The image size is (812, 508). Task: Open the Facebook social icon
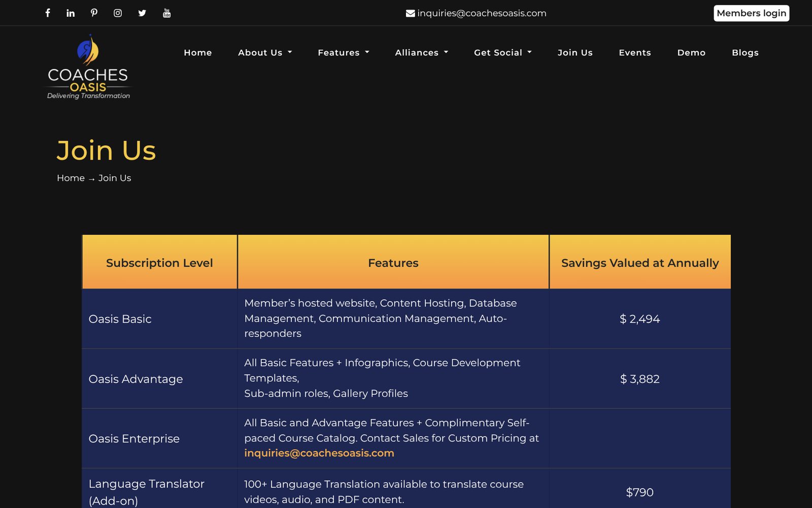point(48,13)
